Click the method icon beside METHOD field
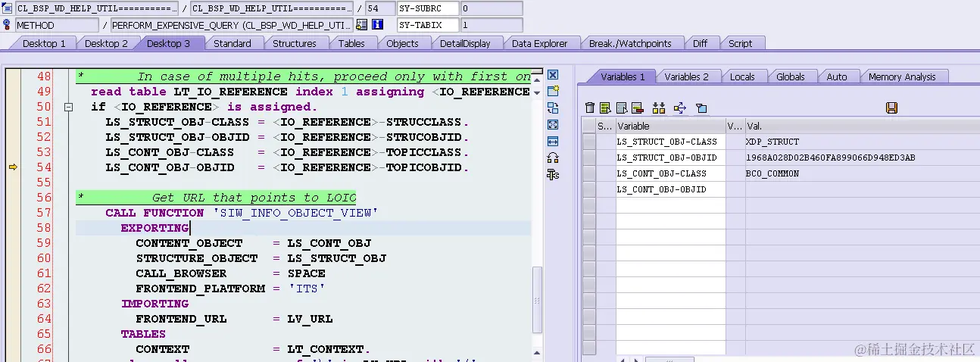 [x=8, y=24]
